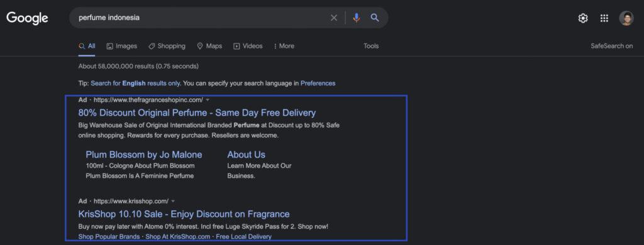Open Google settings gear icon
This screenshot has width=644, height=245.
tap(583, 18)
